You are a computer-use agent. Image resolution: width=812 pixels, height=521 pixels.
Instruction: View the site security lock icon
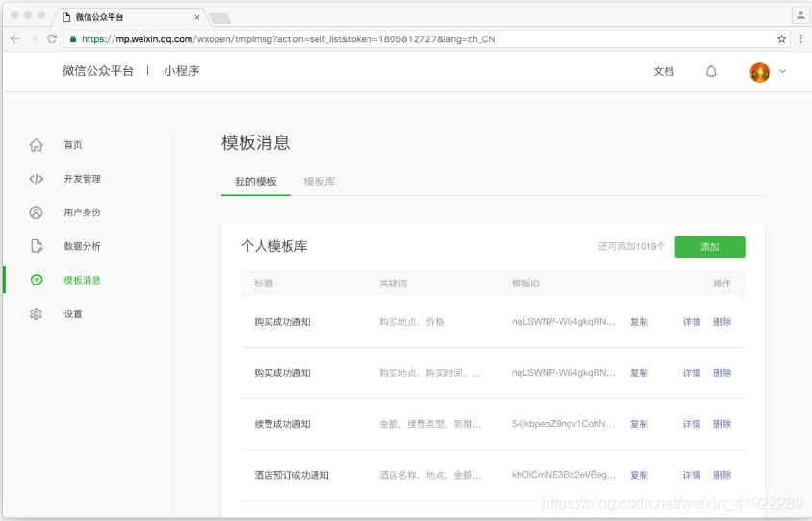pos(73,38)
